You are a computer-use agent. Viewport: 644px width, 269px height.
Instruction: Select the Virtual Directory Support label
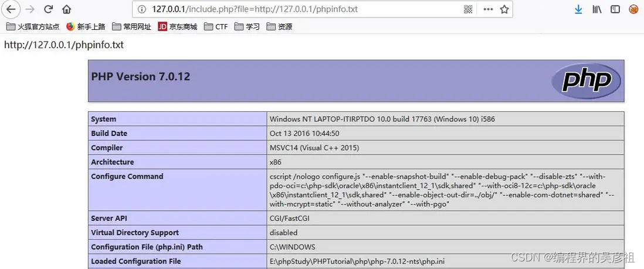pos(135,233)
